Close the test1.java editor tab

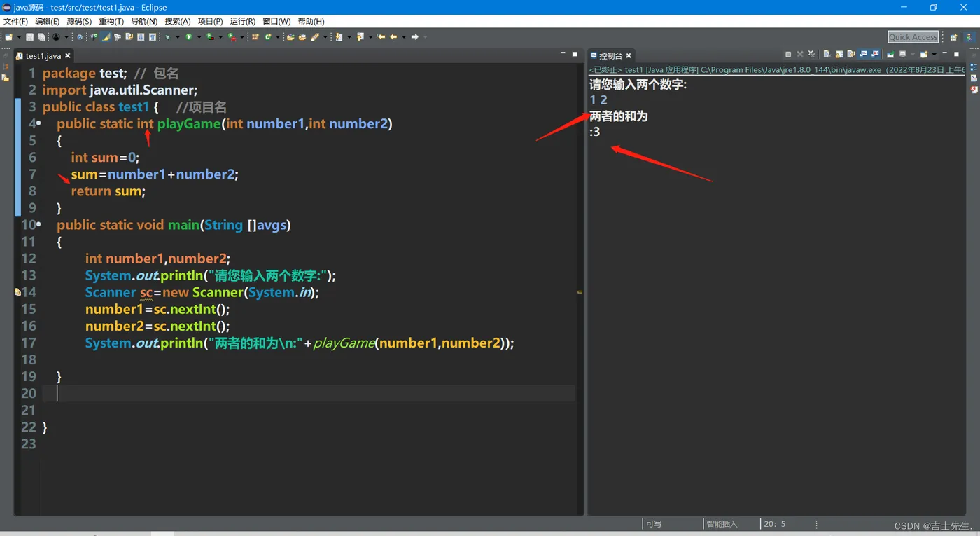(x=68, y=55)
